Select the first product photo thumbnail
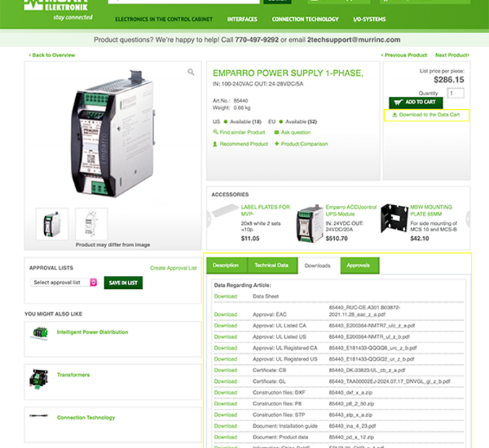 tap(52, 224)
